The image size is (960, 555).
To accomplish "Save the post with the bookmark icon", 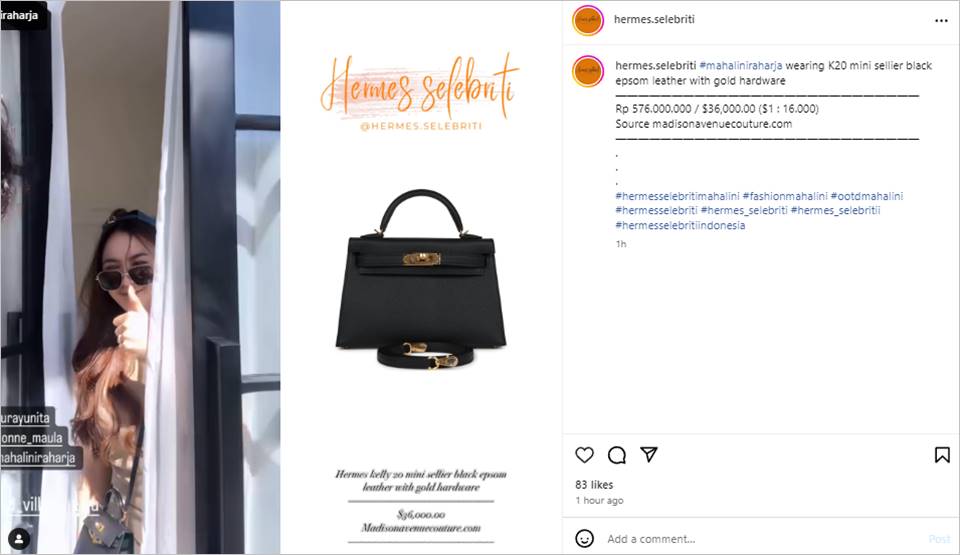I will (x=942, y=455).
